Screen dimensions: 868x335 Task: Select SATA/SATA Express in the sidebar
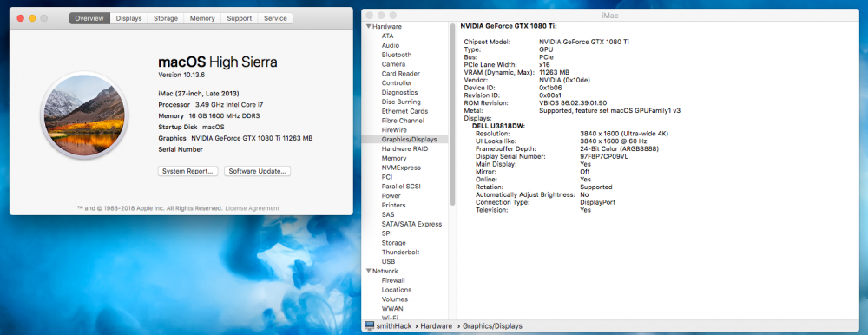click(x=411, y=224)
